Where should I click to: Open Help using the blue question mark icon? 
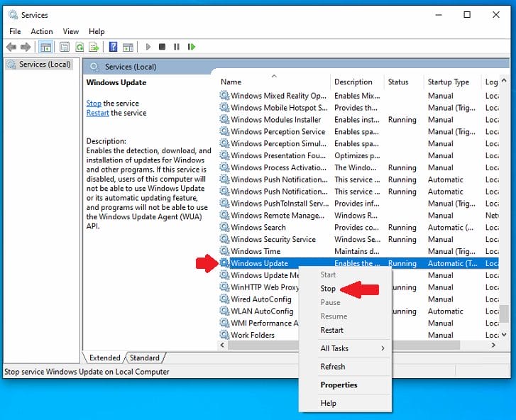[114, 47]
